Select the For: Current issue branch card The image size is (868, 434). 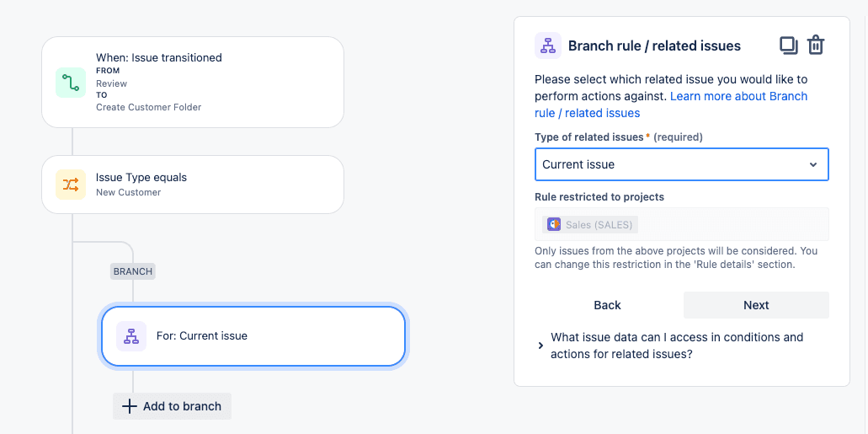(253, 336)
